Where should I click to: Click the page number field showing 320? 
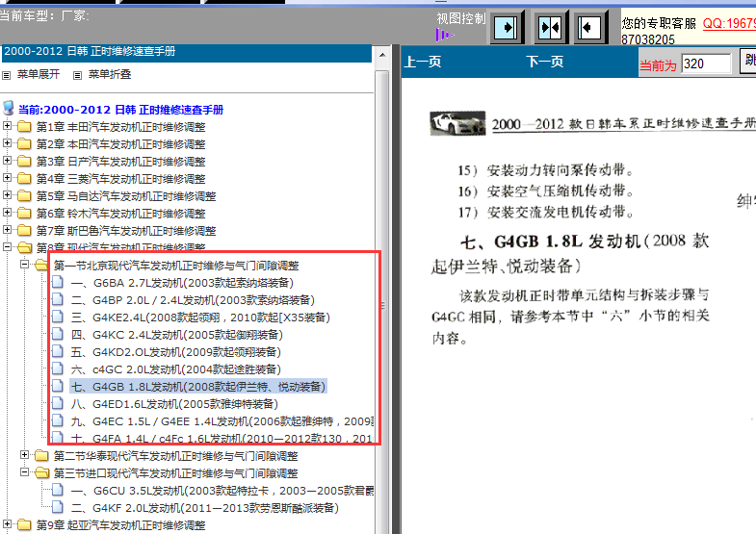(706, 64)
